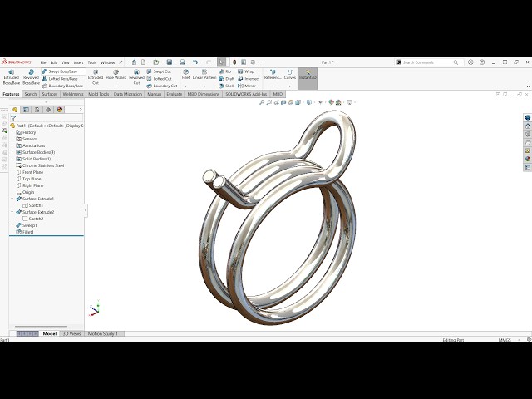Image resolution: width=532 pixels, height=399 pixels.
Task: Select the Mirror tool
Action: point(247,86)
